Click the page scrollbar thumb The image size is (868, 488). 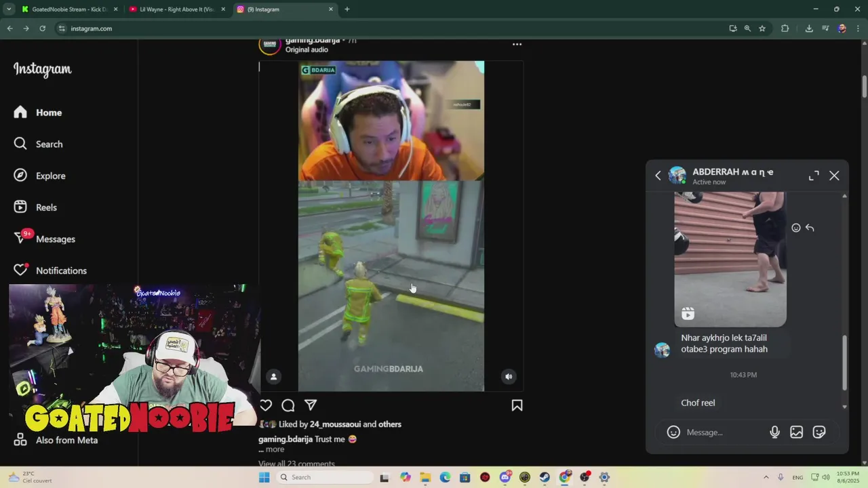click(x=865, y=87)
